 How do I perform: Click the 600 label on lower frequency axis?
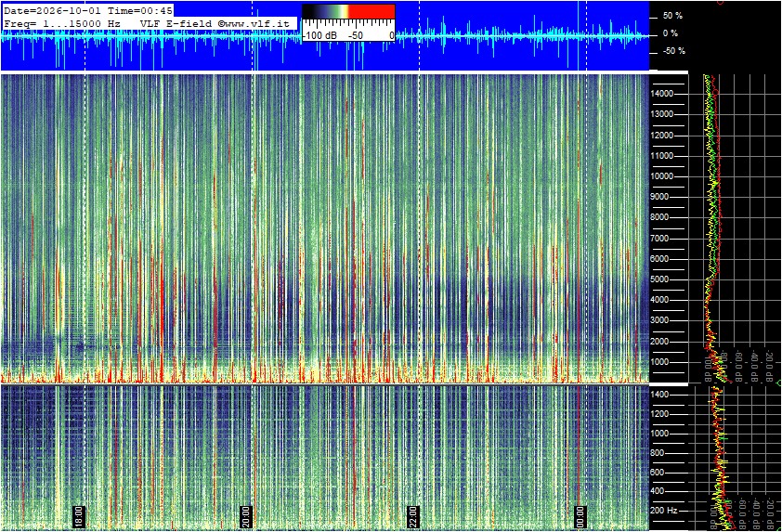pos(658,473)
